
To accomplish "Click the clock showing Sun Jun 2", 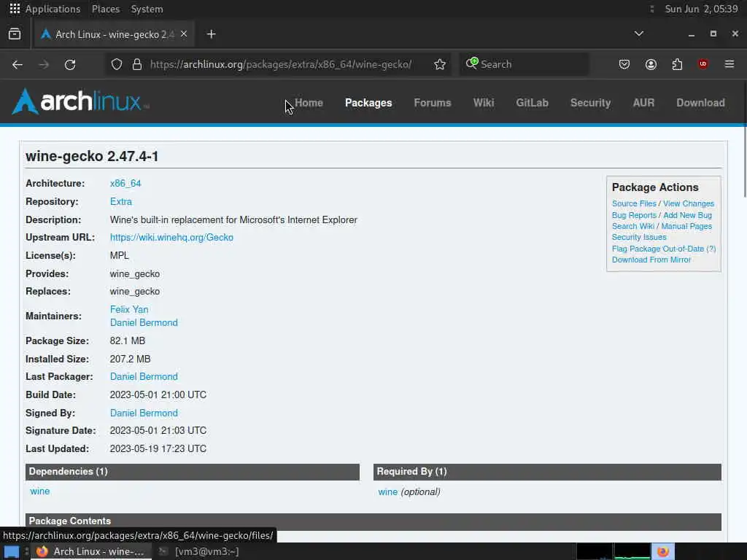I will click(701, 9).
